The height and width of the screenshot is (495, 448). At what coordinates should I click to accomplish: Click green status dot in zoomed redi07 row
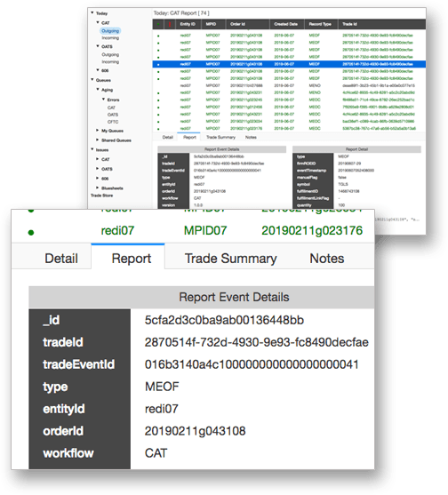[31, 233]
